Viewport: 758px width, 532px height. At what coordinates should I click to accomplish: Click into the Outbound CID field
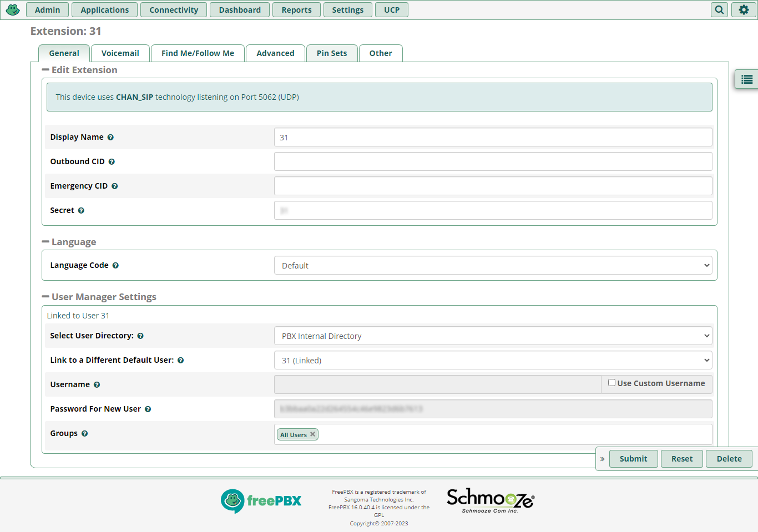493,161
